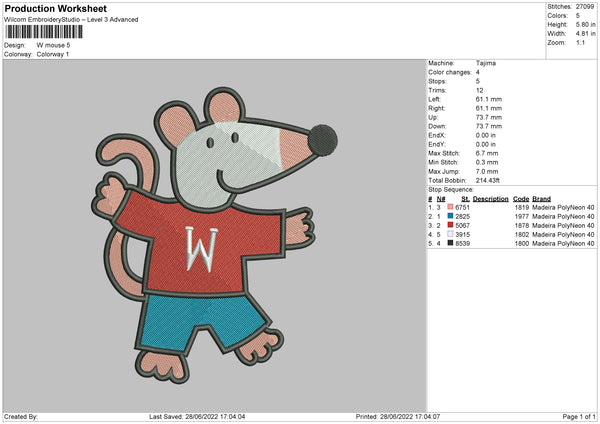This screenshot has height=424, width=600.
Task: Click the 'EndY:' label
Action: pyautogui.click(x=437, y=145)
